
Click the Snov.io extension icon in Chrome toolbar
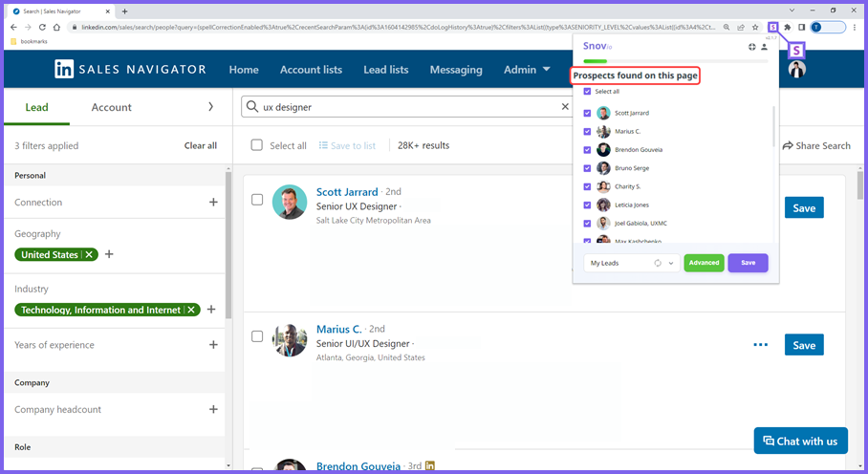[x=772, y=27]
